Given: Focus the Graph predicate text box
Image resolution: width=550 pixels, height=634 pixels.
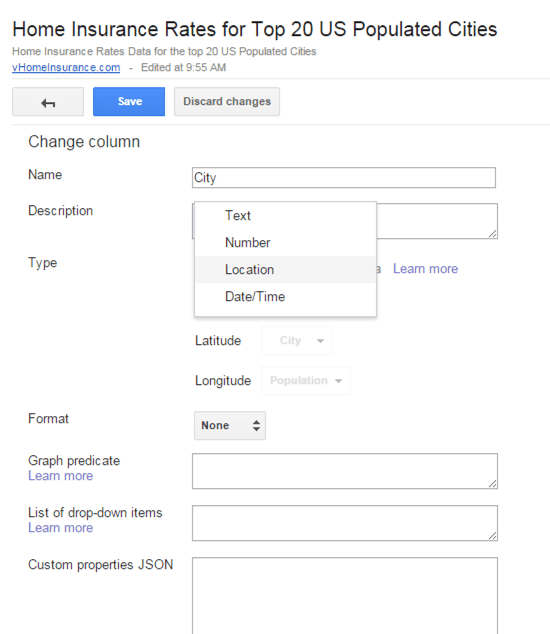Looking at the screenshot, I should tap(345, 471).
